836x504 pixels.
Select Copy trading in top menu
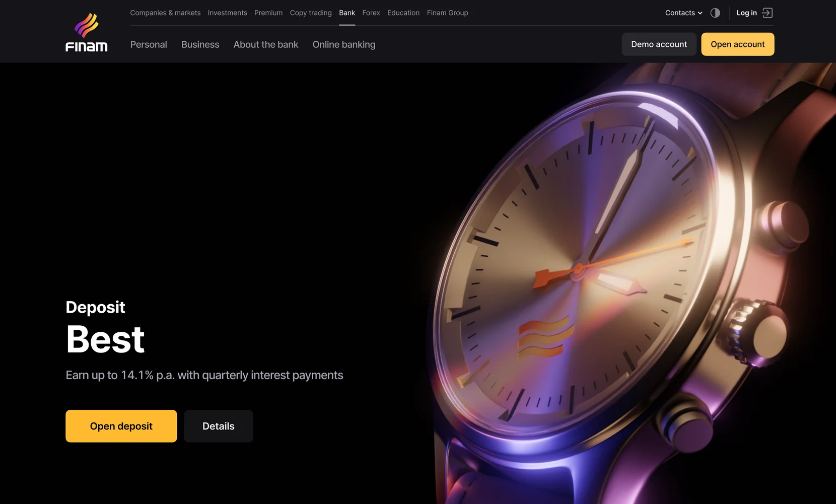point(311,13)
